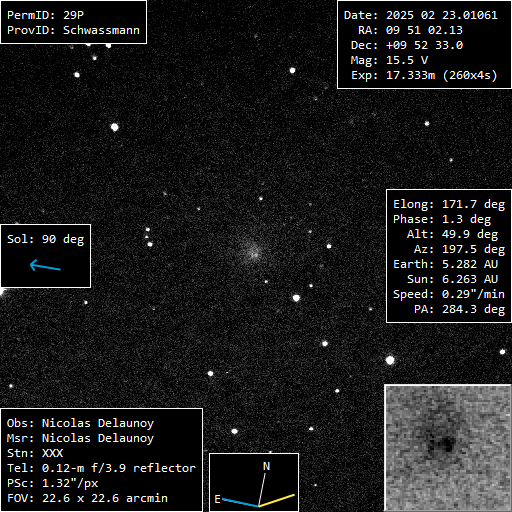Click the inverted comet inset thumbnail

coord(448,448)
